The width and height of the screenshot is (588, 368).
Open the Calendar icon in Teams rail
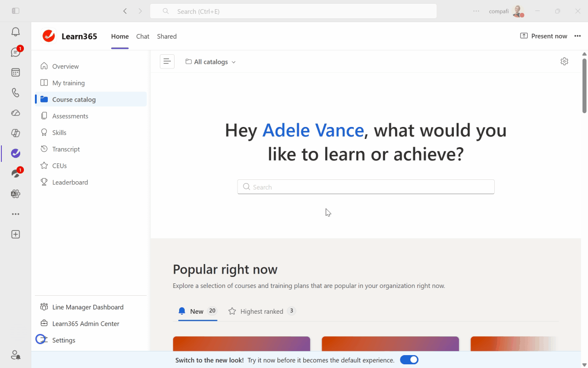pyautogui.click(x=16, y=72)
